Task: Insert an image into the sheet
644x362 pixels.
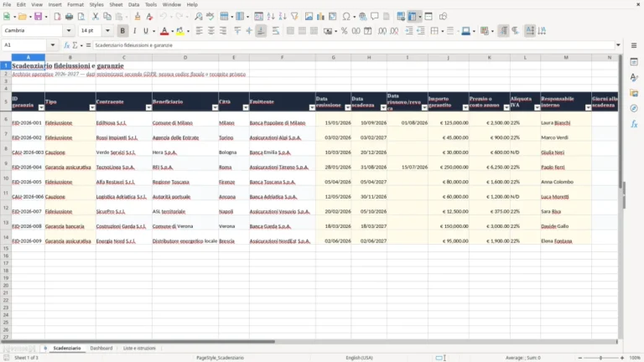Action: [309, 17]
